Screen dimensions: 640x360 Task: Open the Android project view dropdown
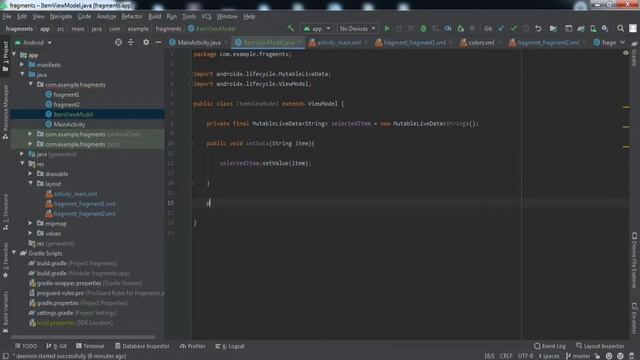tap(33, 42)
